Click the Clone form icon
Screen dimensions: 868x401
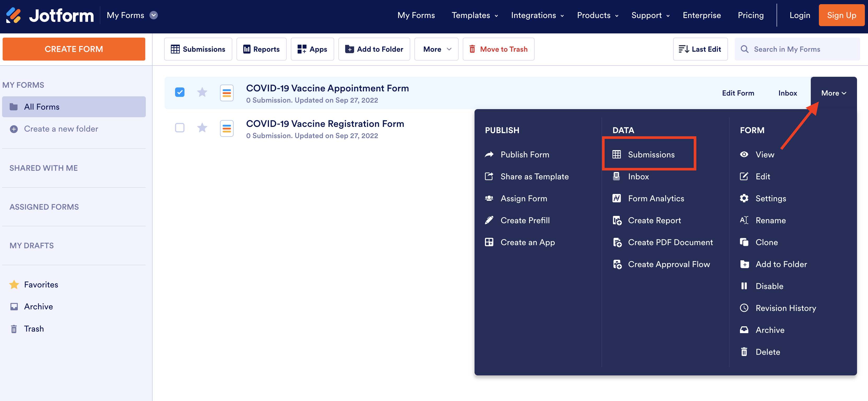(x=744, y=242)
